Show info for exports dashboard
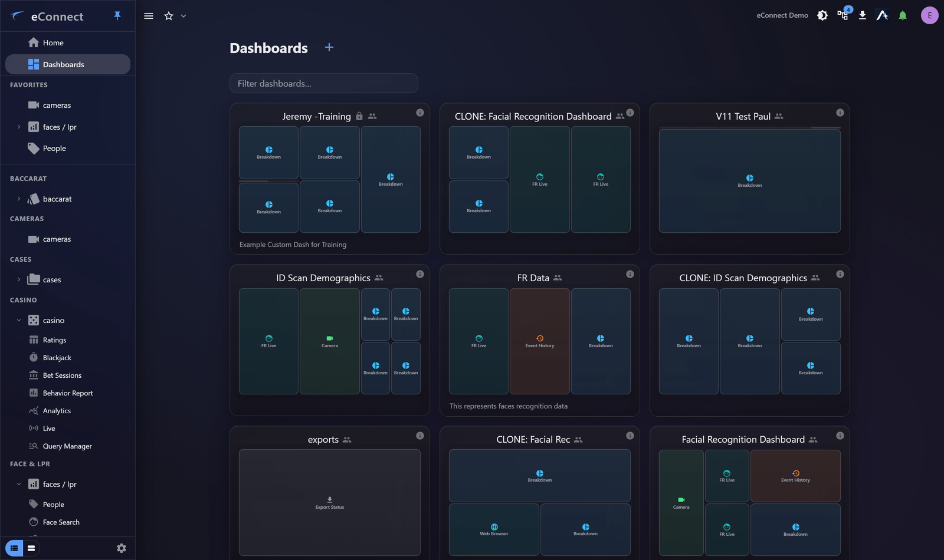 click(x=420, y=436)
